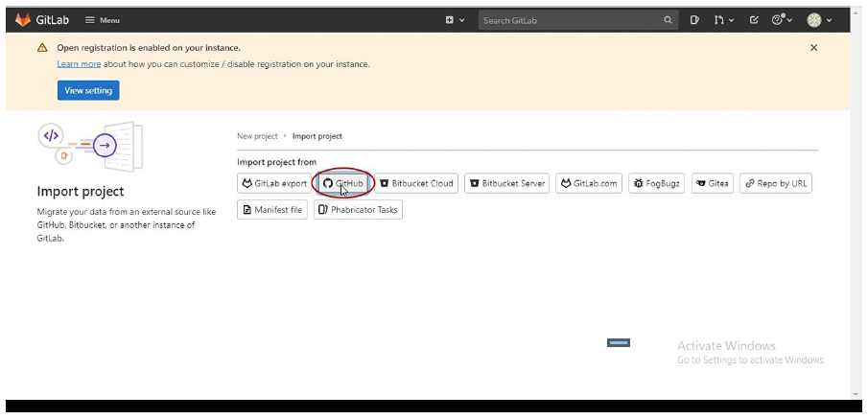Click the GitLab fox logo
Viewport: 868px width, 419px height.
pyautogui.click(x=23, y=20)
